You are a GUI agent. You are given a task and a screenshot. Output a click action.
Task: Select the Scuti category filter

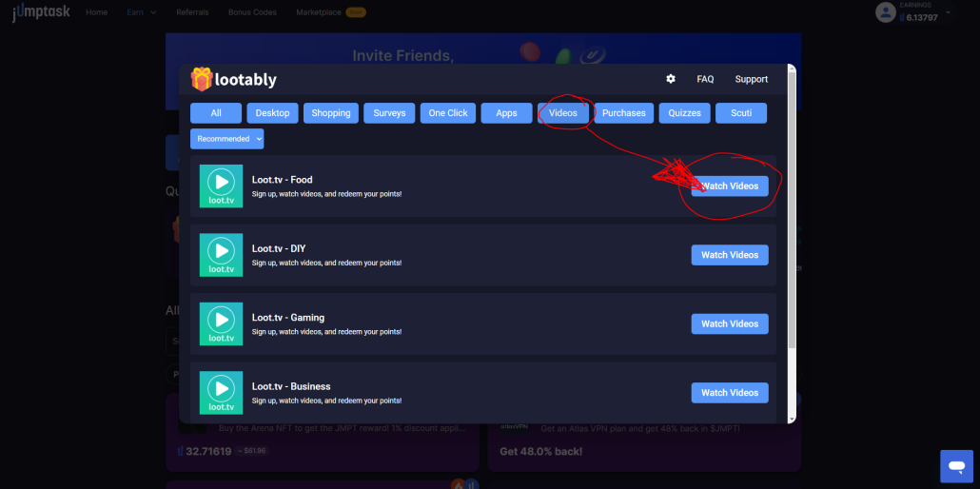point(741,113)
